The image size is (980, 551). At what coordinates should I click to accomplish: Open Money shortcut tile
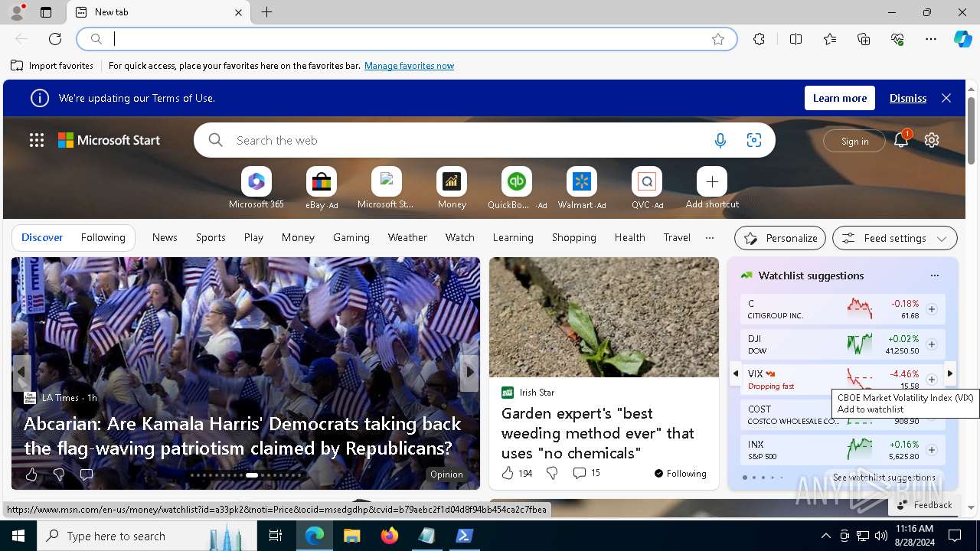click(x=452, y=188)
